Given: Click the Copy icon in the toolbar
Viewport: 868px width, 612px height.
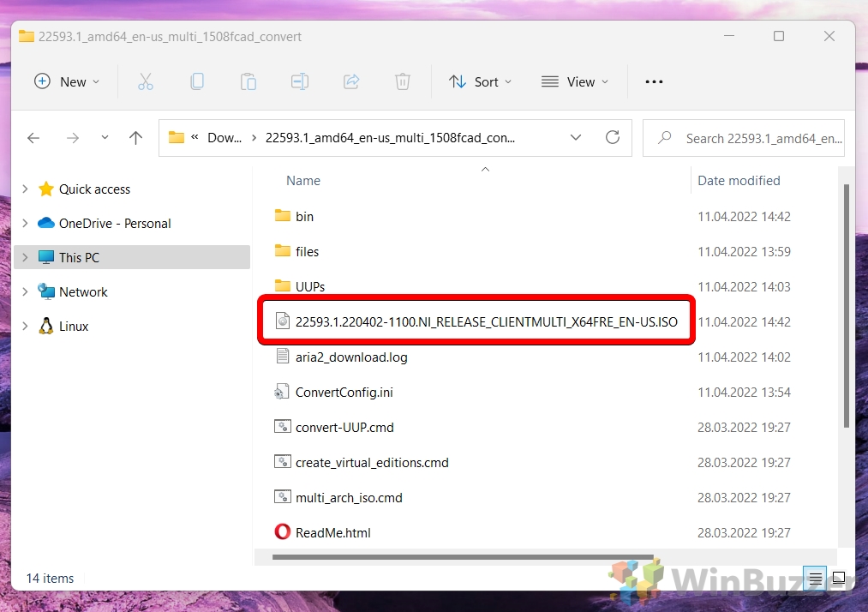Looking at the screenshot, I should coord(197,81).
